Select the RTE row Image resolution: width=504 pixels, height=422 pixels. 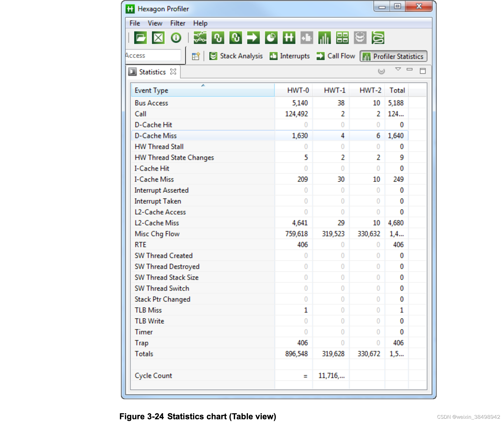[x=270, y=245]
